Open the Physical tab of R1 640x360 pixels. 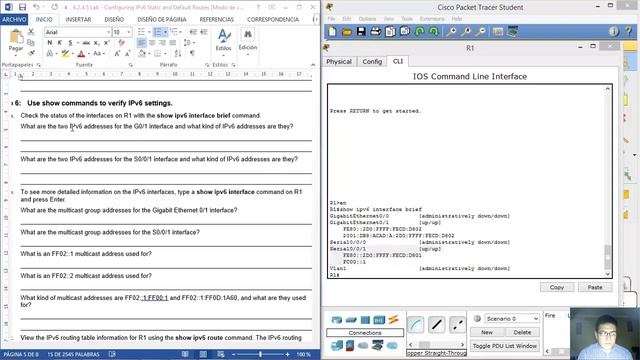339,61
